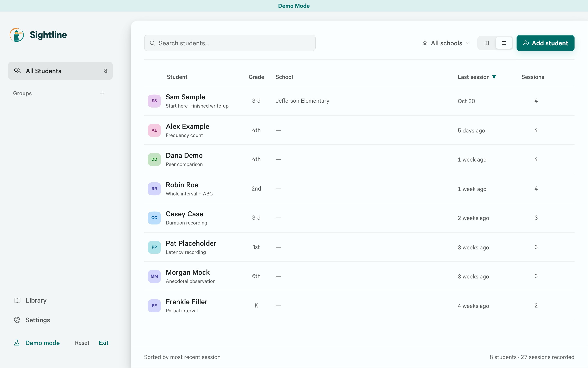
Task: Click the RR avatar for Robin Roe
Action: click(x=154, y=189)
